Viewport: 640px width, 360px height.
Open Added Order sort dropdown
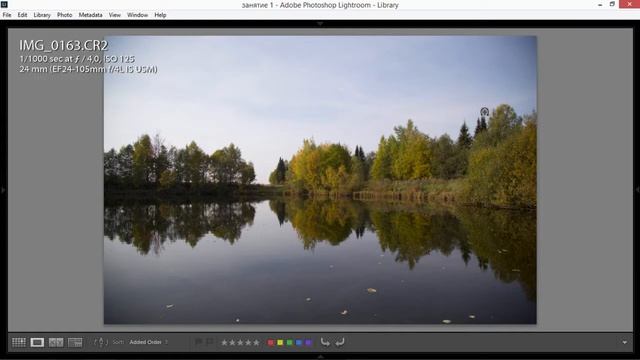(x=148, y=342)
